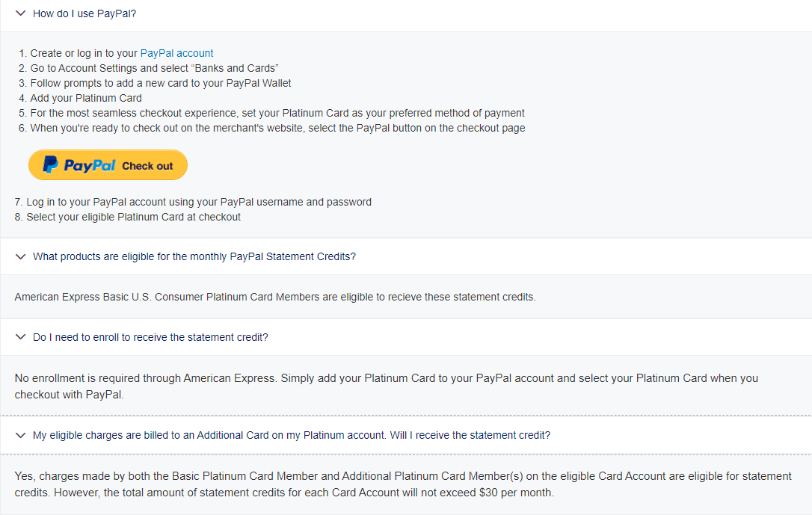Click the answer mentioning $30 per month limit
The width and height of the screenshot is (812, 515).
[x=403, y=484]
